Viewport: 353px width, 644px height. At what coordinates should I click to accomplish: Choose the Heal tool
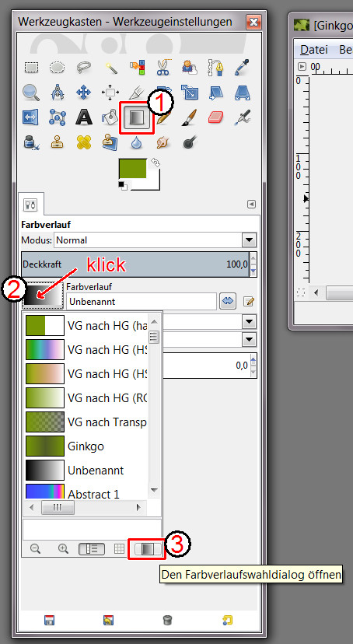(84, 142)
